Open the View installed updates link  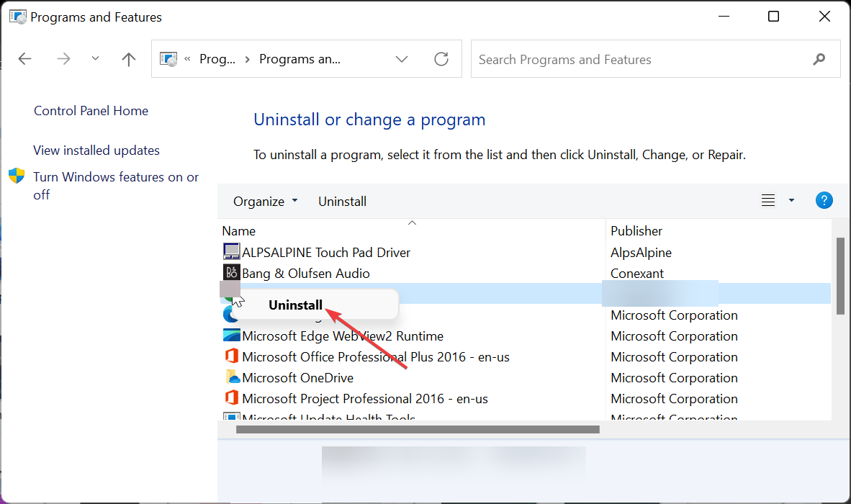coord(96,150)
